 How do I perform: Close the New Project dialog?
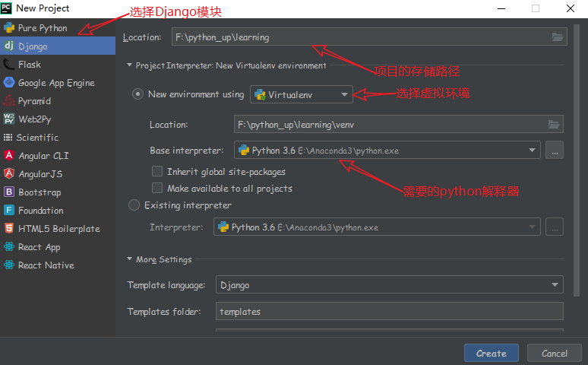pyautogui.click(x=571, y=8)
